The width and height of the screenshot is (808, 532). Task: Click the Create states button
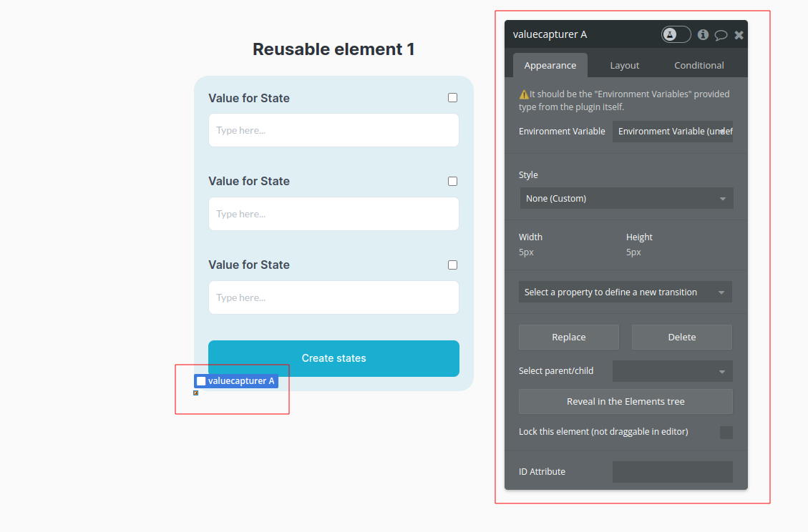[x=334, y=358]
